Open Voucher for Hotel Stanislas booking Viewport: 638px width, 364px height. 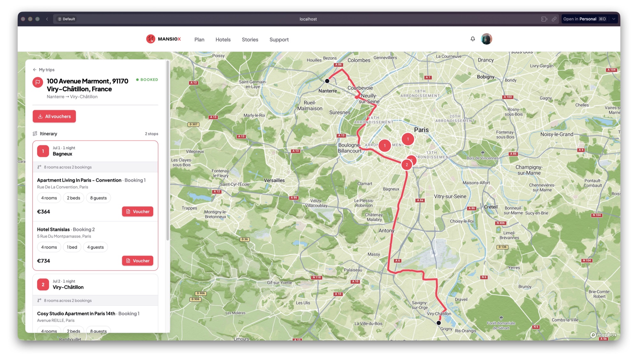click(x=137, y=261)
